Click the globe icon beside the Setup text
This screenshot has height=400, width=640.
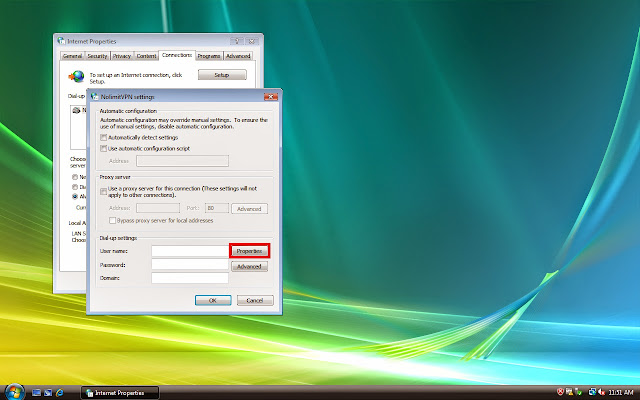(x=77, y=76)
